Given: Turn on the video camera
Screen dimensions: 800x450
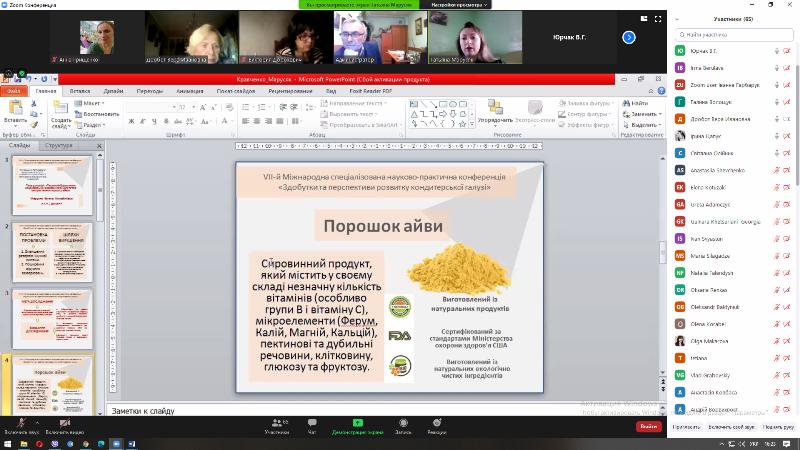Looking at the screenshot, I should pos(64,424).
